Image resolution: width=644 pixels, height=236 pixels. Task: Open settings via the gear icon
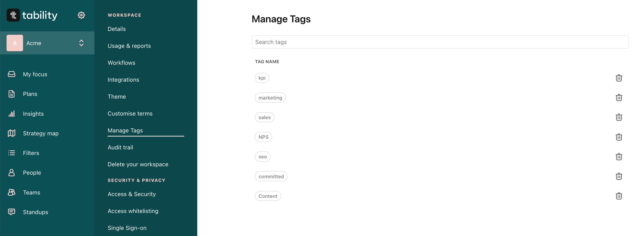(81, 15)
